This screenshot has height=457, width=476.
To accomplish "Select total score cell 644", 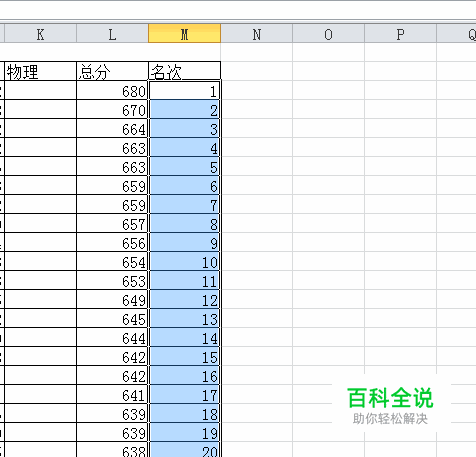I will (x=112, y=337).
